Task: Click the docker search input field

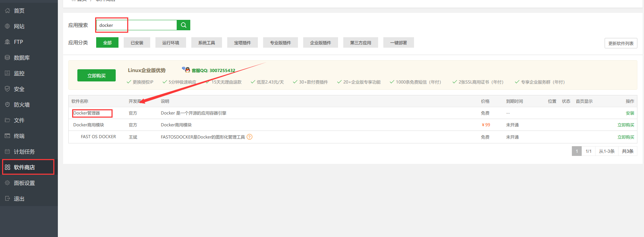Action: tap(137, 25)
